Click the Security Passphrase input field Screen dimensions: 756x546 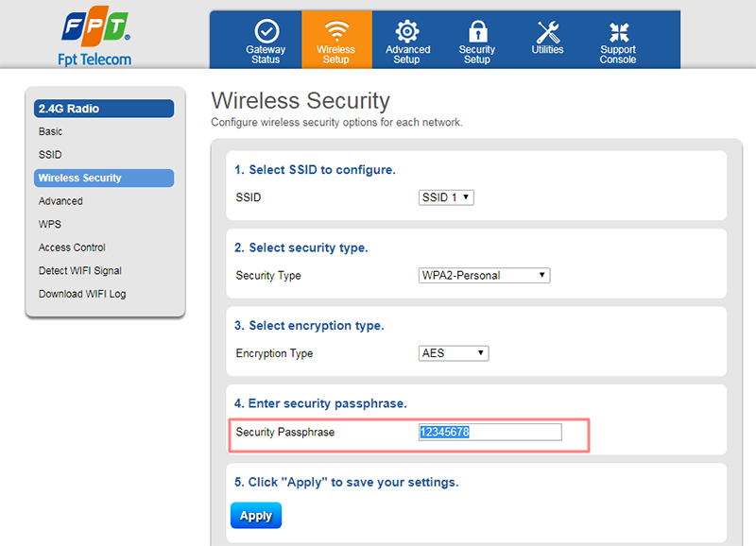click(x=490, y=432)
